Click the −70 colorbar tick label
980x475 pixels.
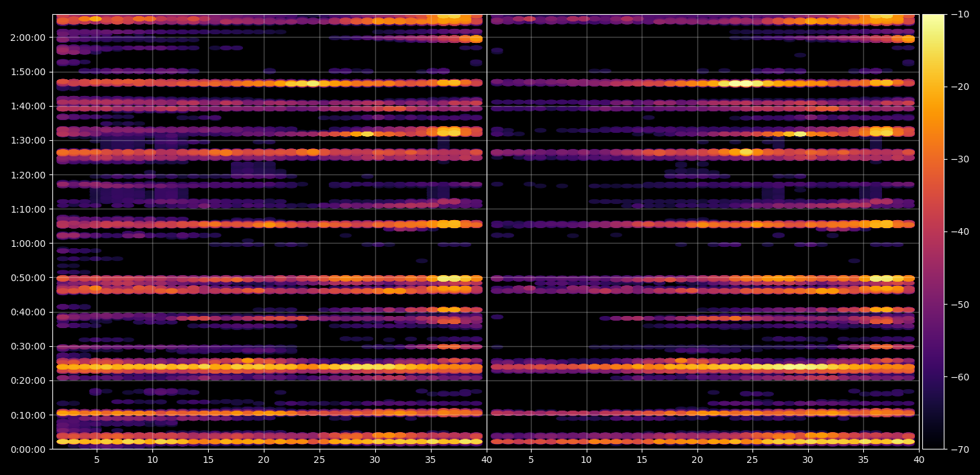tap(960, 449)
